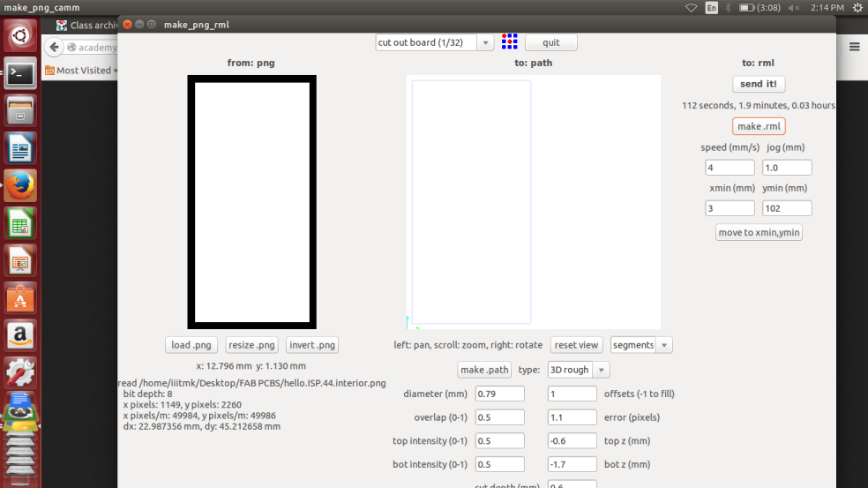
Task: Click the reset view button
Action: coord(576,345)
